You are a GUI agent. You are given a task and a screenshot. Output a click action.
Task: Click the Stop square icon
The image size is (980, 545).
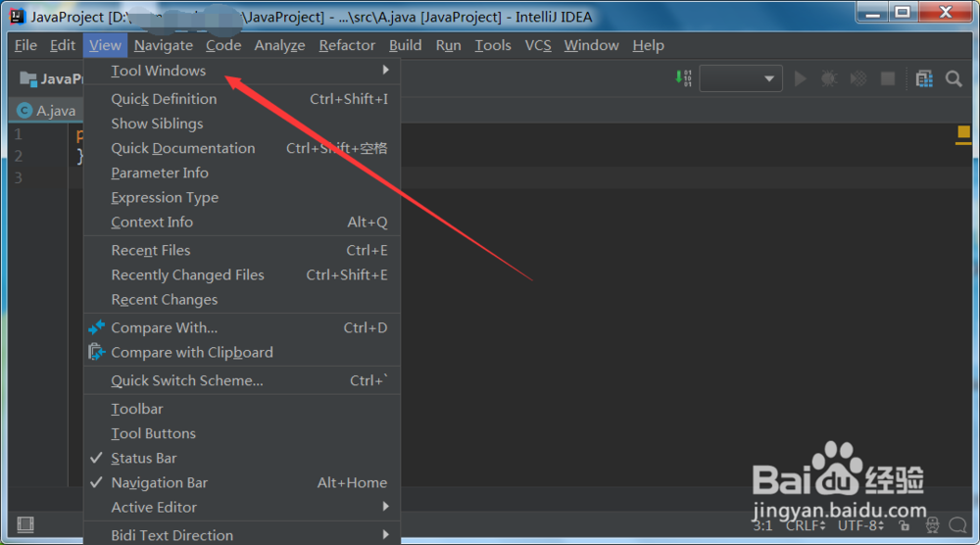pos(888,78)
